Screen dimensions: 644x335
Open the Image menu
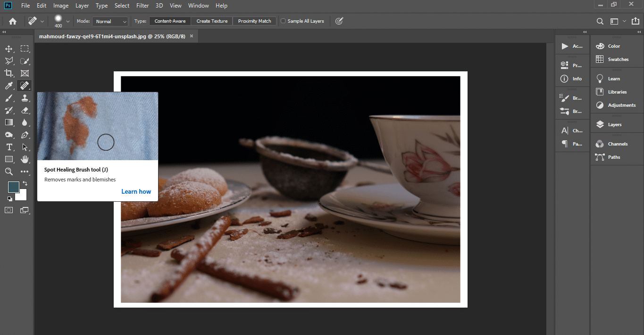pyautogui.click(x=61, y=6)
